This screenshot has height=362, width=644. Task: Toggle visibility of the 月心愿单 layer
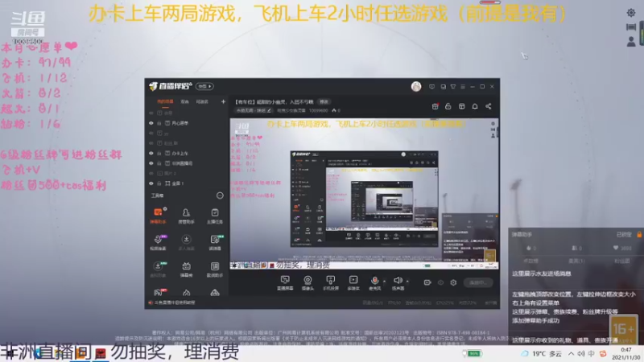tap(151, 123)
